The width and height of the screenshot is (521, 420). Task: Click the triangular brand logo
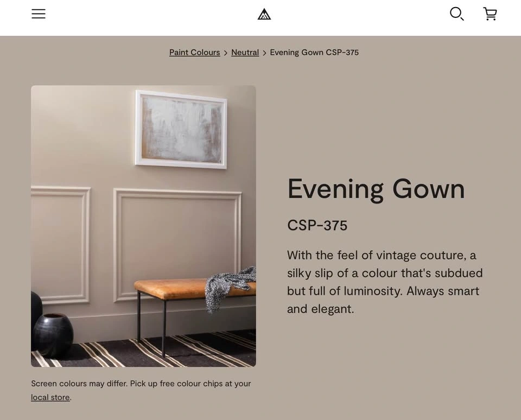pos(264,14)
